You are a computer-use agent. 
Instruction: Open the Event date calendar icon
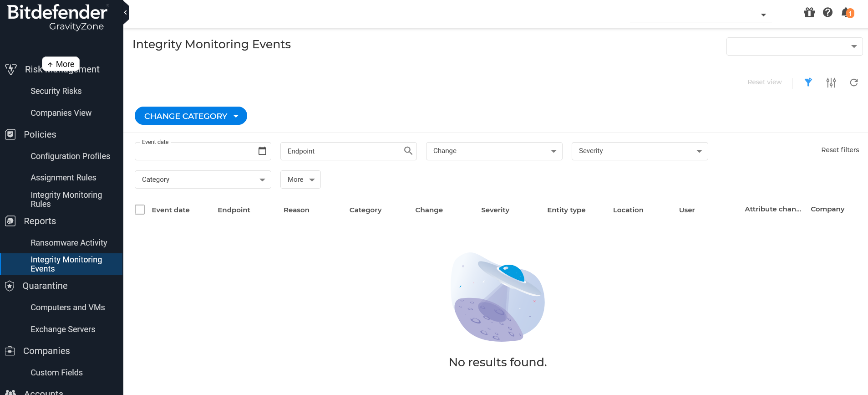(x=262, y=151)
